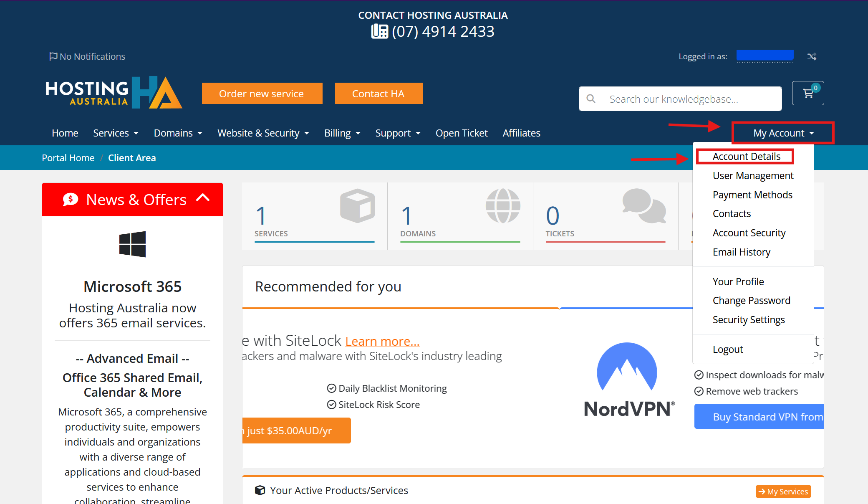868x504 pixels.
Task: Click the Tickets chat bubbles icon
Action: pyautogui.click(x=644, y=205)
